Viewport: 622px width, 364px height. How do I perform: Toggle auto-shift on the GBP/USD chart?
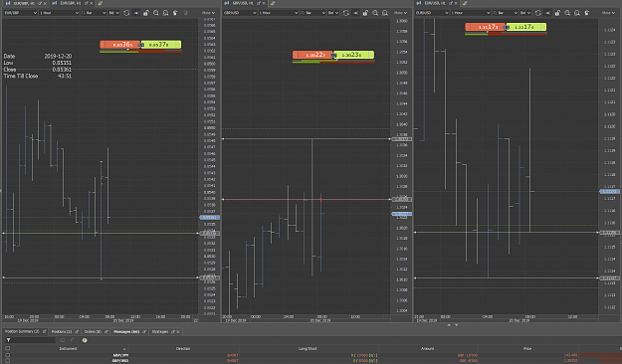(356, 13)
